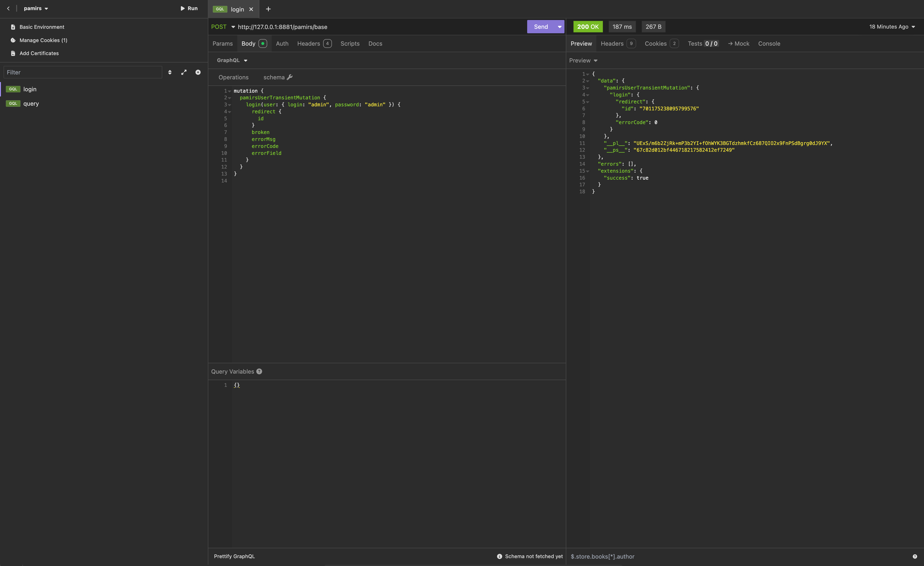The image size is (924, 566).
Task: Click the bottom-right help icon in response pane
Action: pyautogui.click(x=915, y=557)
